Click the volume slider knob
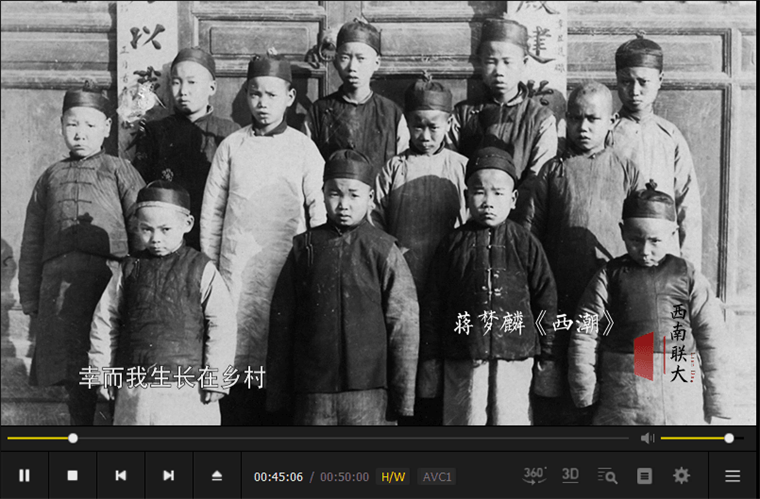The width and height of the screenshot is (760, 499). point(729,438)
